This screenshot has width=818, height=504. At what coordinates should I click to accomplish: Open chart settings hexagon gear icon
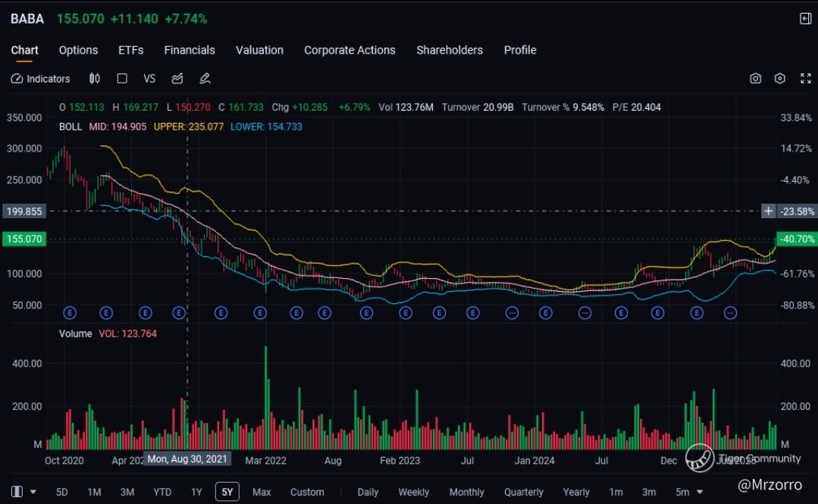click(780, 78)
